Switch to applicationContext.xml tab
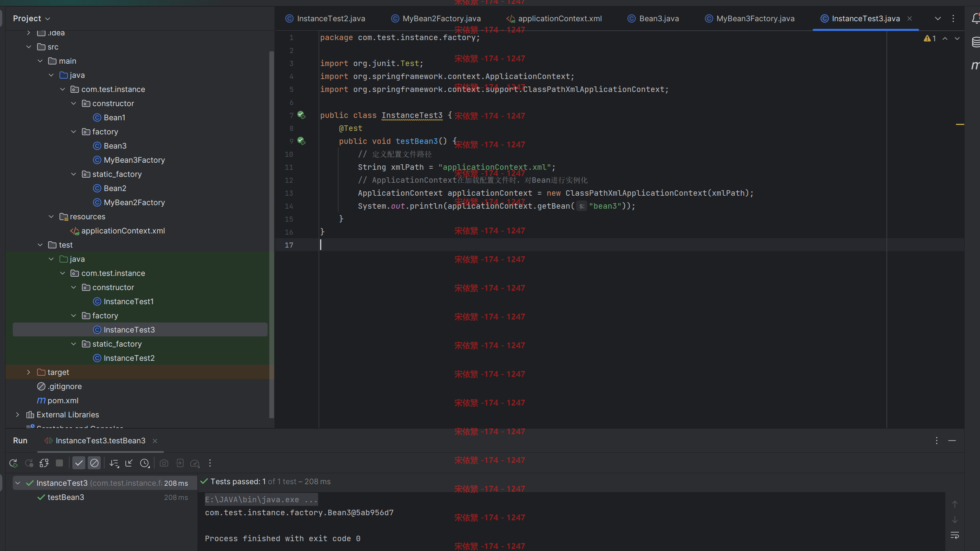 tap(554, 18)
